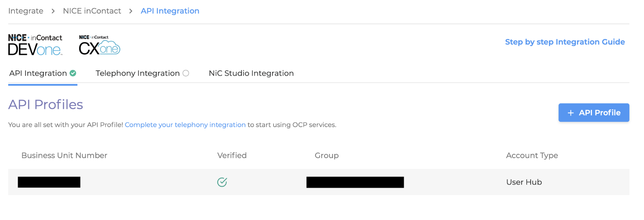Click the Account Type column header
The width and height of the screenshot is (644, 220).
pyautogui.click(x=532, y=155)
